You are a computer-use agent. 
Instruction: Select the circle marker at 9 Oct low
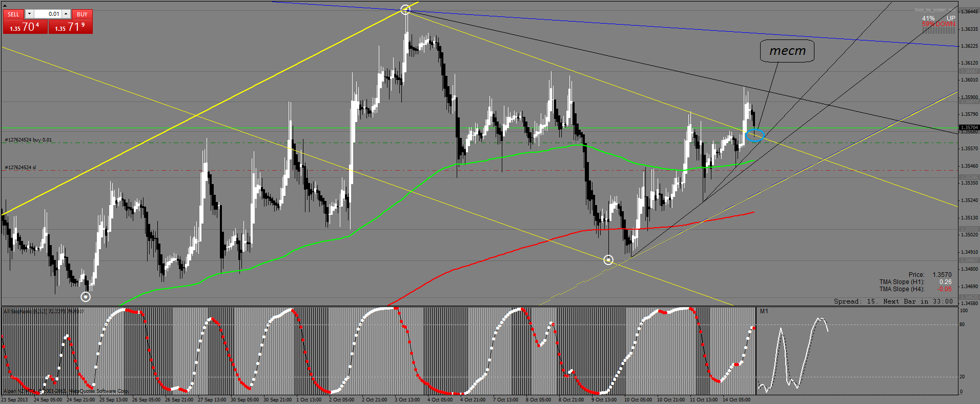point(608,260)
